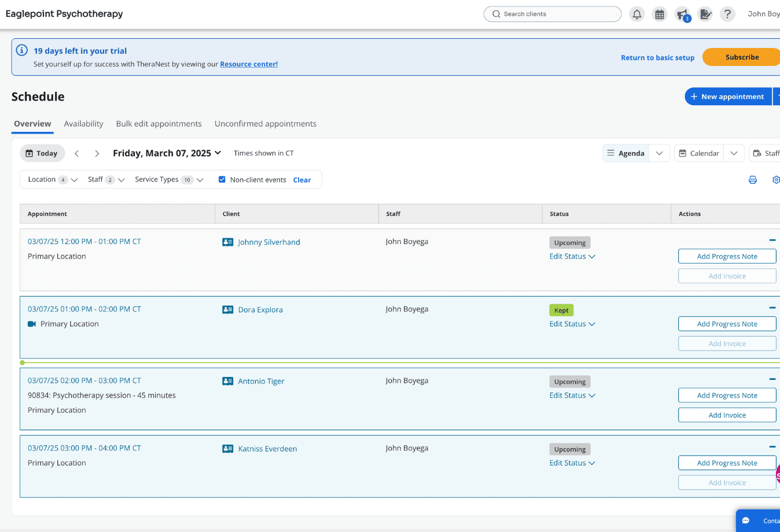Go to previous day arrow
Screen dimensions: 780x532
[77, 153]
